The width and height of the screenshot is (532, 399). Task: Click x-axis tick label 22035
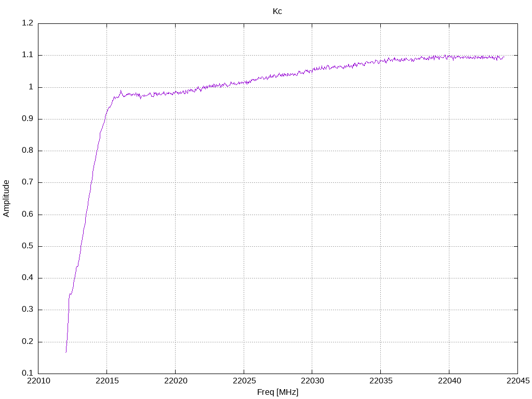point(381,381)
